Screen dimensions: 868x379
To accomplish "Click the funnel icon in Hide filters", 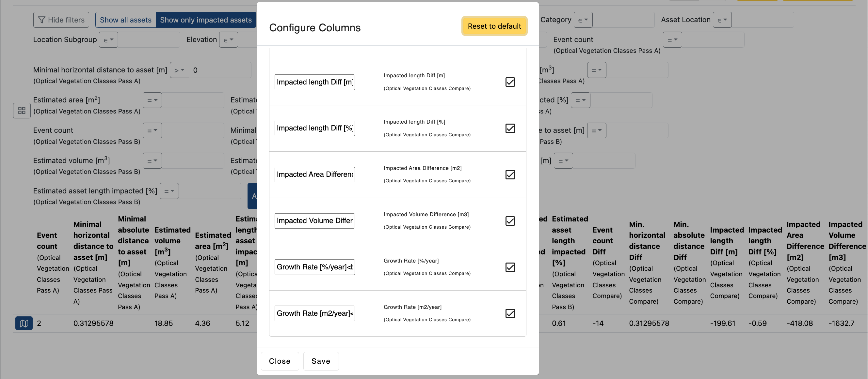I will click(x=42, y=20).
